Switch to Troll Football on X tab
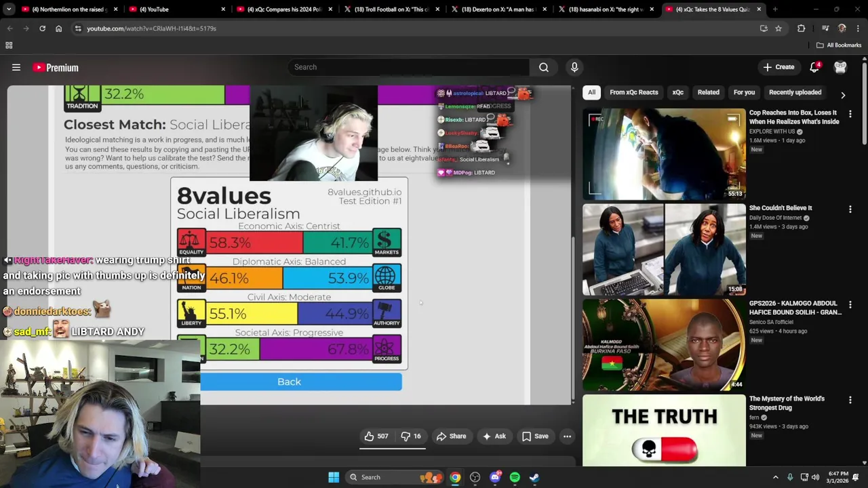The image size is (868, 488). pyautogui.click(x=393, y=9)
